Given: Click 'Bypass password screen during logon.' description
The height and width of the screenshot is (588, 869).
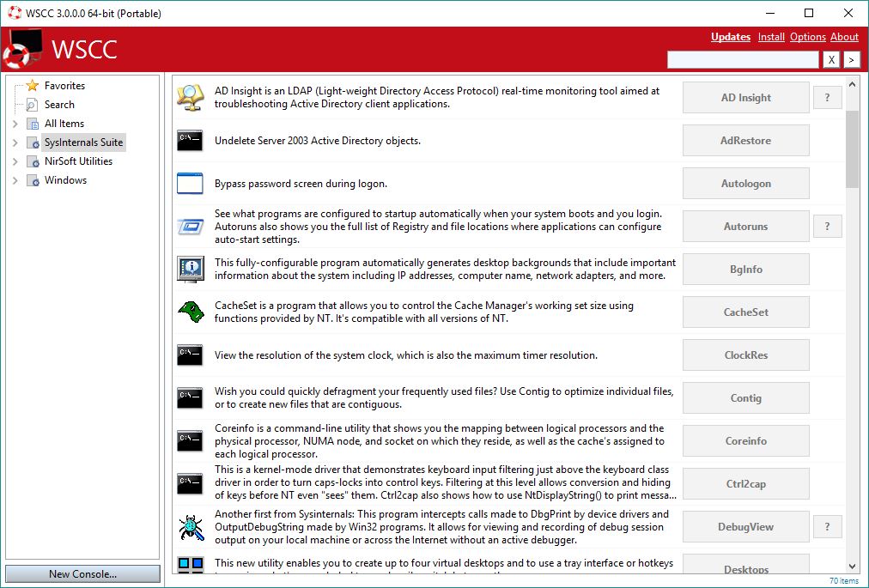Looking at the screenshot, I should 301,184.
